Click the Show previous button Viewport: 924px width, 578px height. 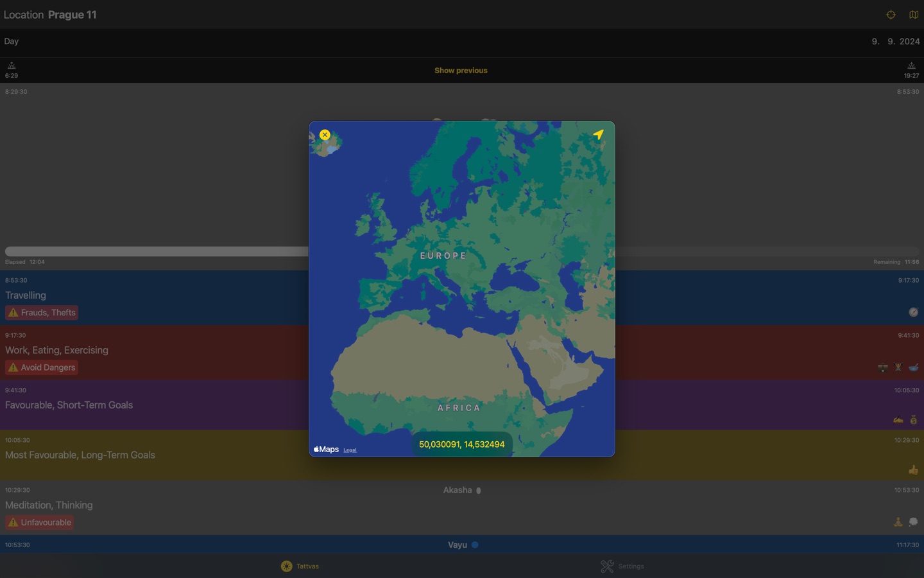(x=461, y=71)
